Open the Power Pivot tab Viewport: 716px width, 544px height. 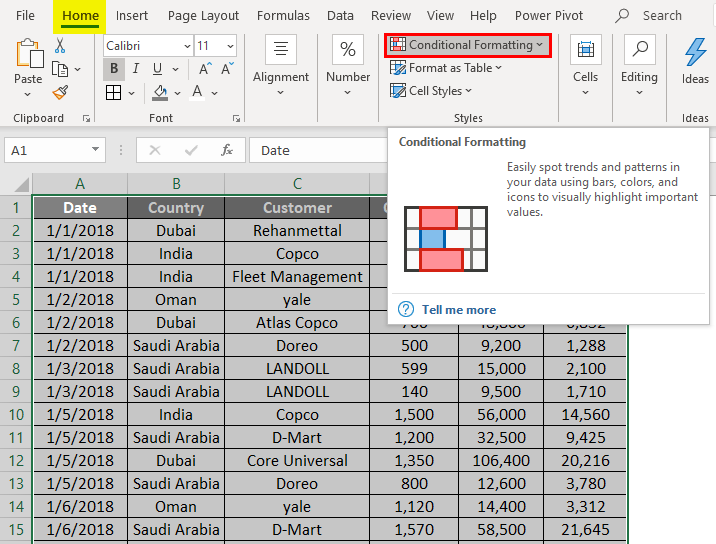(549, 16)
